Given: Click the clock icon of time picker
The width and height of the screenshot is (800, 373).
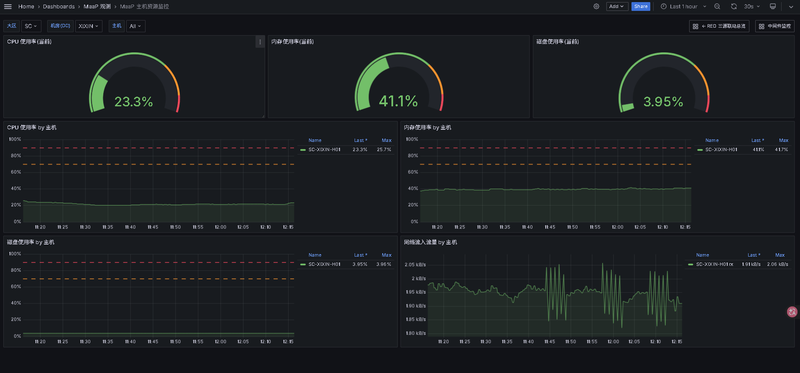Looking at the screenshot, I should (664, 7).
